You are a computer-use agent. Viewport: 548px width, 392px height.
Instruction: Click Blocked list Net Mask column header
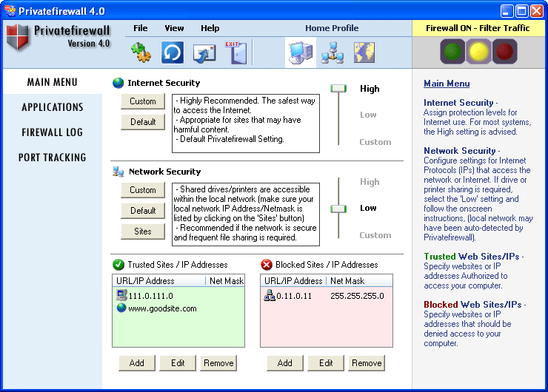(359, 281)
